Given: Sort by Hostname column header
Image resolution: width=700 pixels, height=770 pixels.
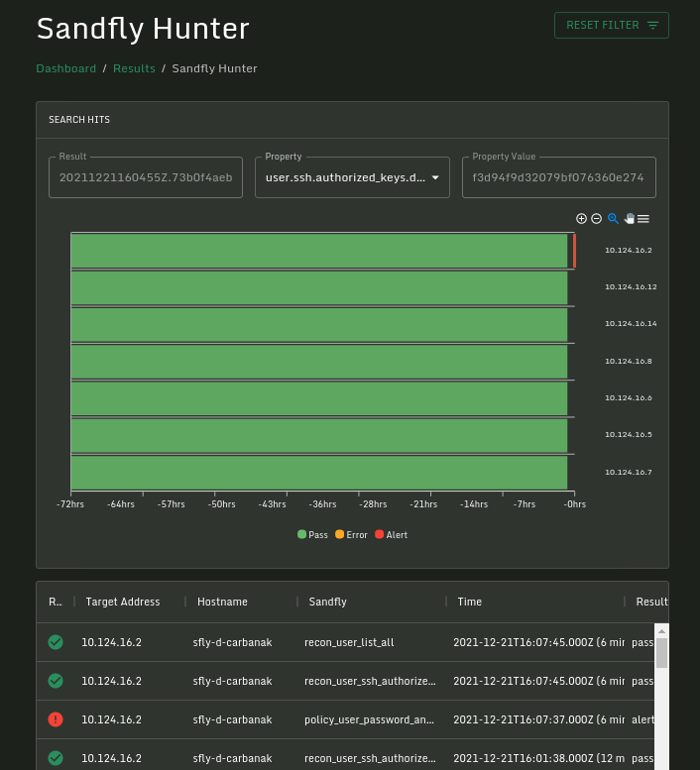Looking at the screenshot, I should 222,602.
